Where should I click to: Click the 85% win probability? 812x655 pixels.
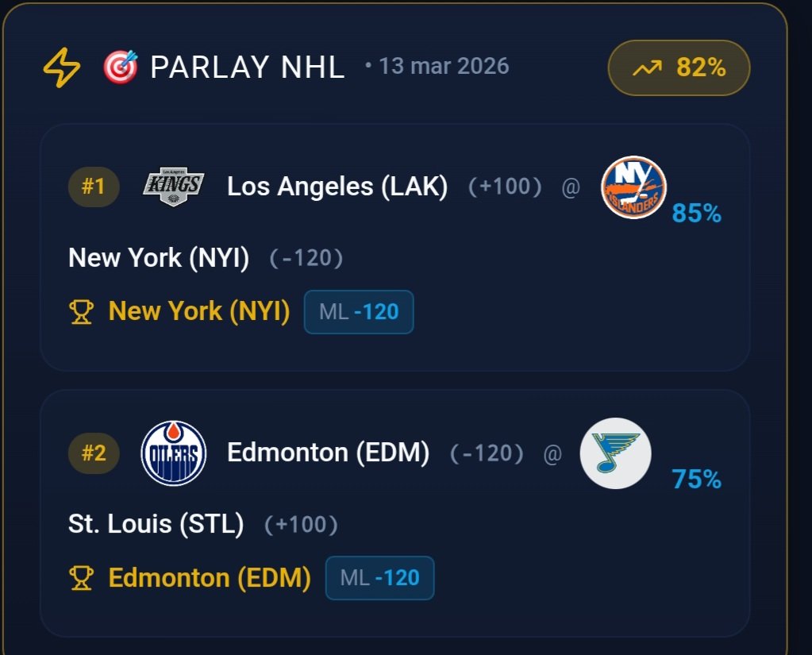point(696,214)
